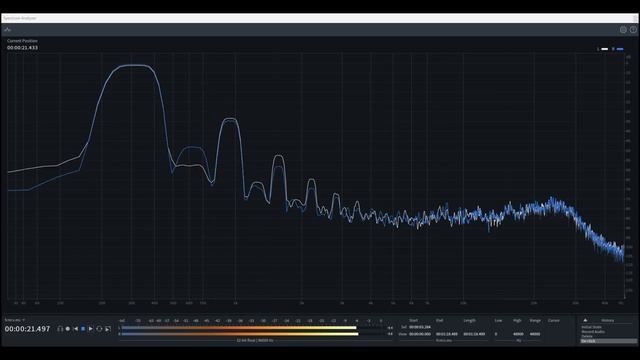
Task: Start recording with the record button
Action: 68,329
